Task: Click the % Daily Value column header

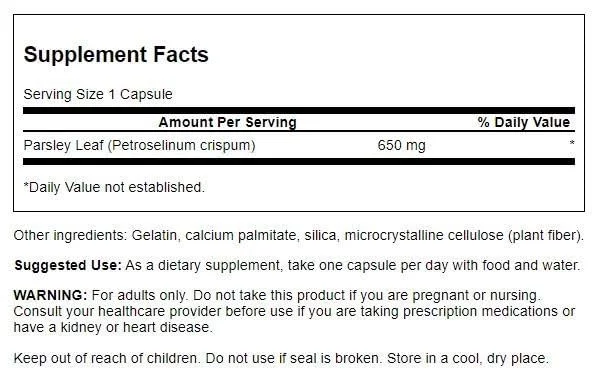Action: pyautogui.click(x=524, y=122)
